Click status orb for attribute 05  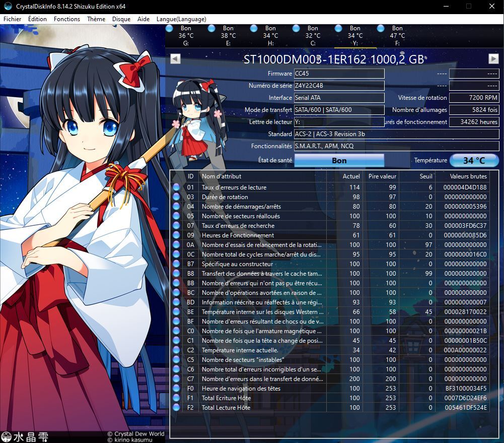coord(176,216)
